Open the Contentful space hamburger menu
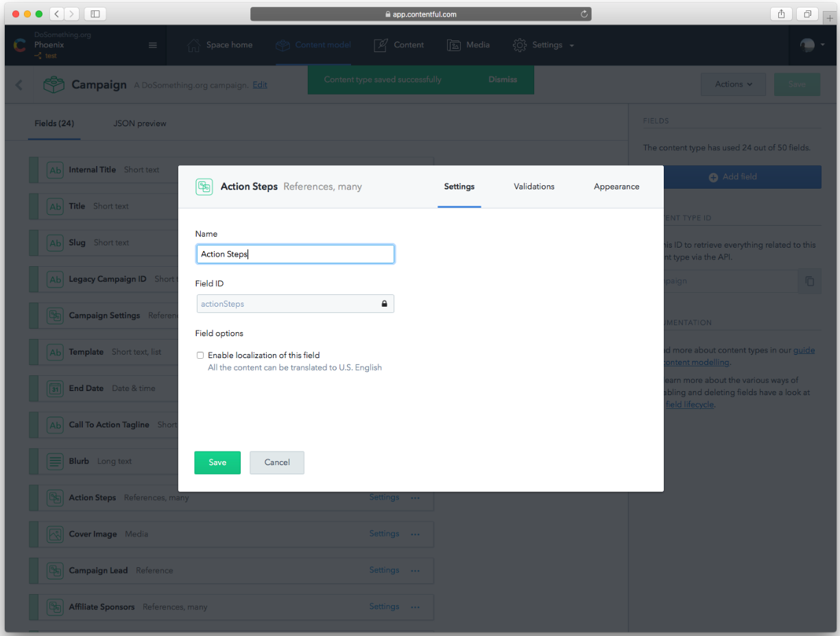 click(x=153, y=45)
